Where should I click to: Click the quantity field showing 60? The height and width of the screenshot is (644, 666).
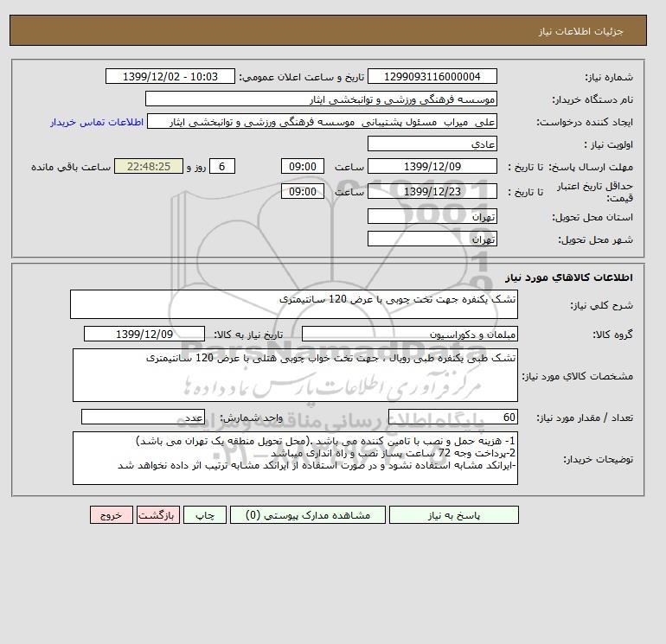[452, 418]
